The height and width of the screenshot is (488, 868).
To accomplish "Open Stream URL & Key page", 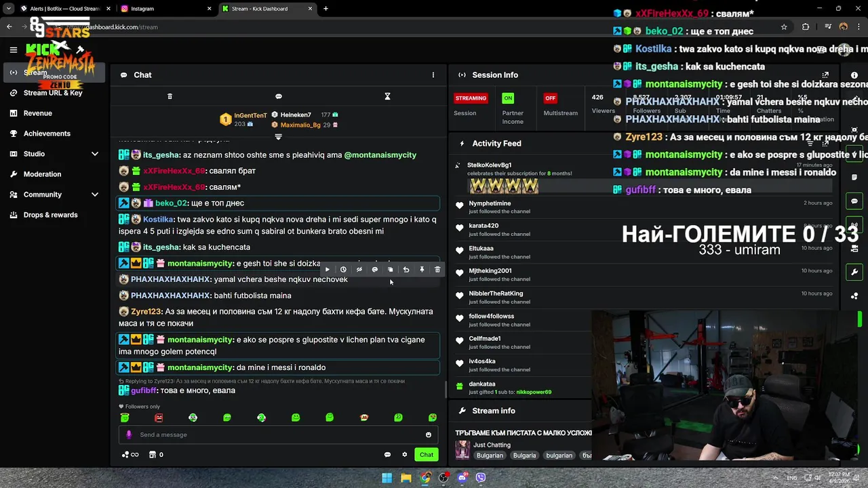I will [53, 93].
